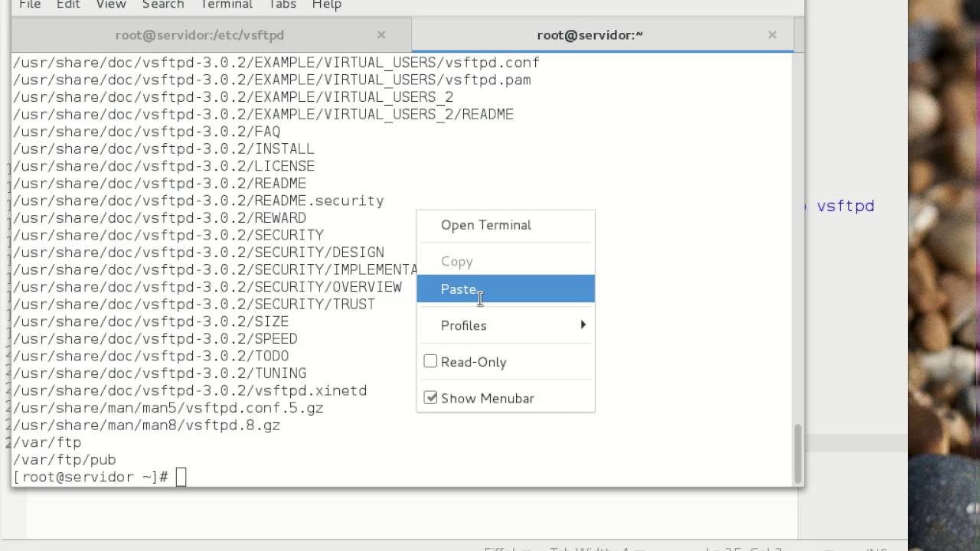Click the README.security path line
The image size is (980, 551).
[x=198, y=201]
